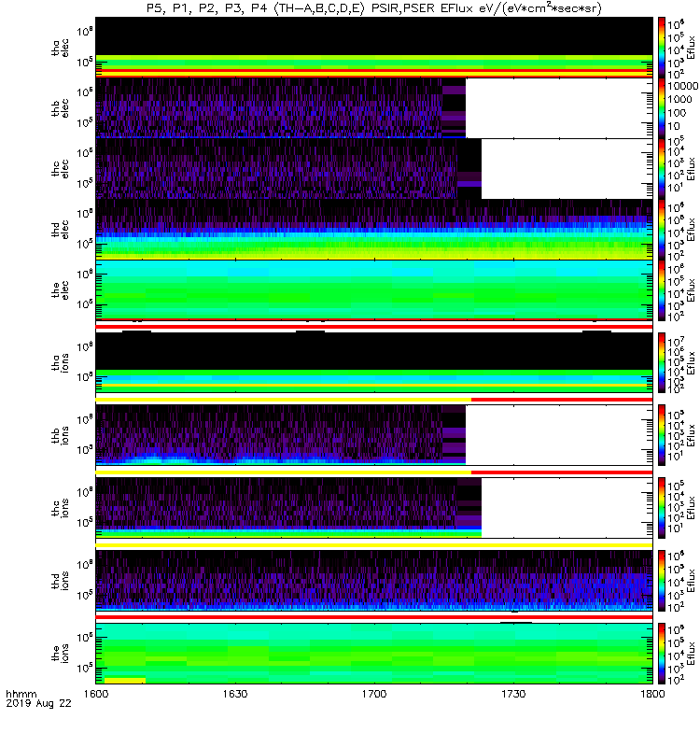
Task: Select the "thb elec" panel label
Action: 61,108
